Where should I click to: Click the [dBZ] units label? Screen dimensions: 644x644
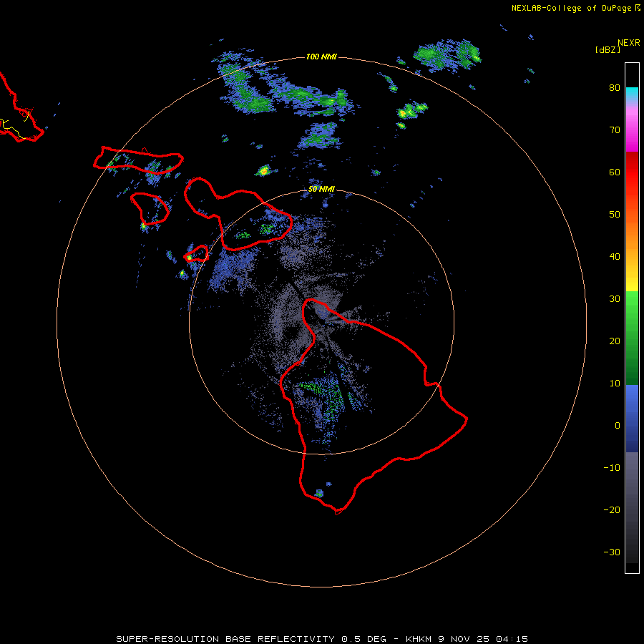click(x=608, y=50)
